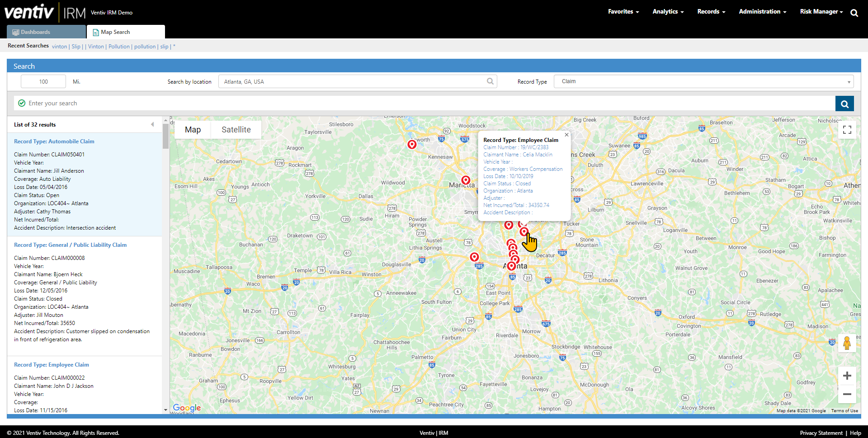Collapse the results list with the arrow

coord(152,124)
